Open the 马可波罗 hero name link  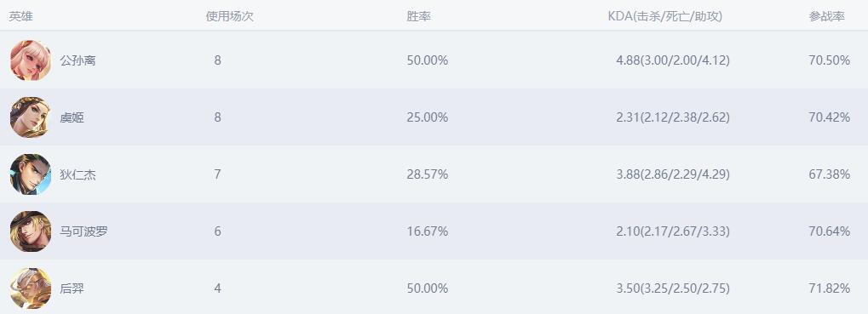(x=83, y=231)
